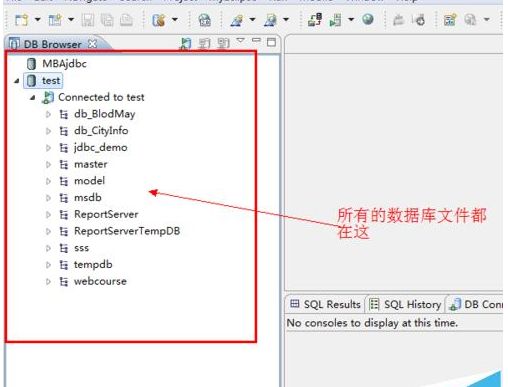Open the Run server dropdown arrow
508x387 pixels.
coord(351,19)
